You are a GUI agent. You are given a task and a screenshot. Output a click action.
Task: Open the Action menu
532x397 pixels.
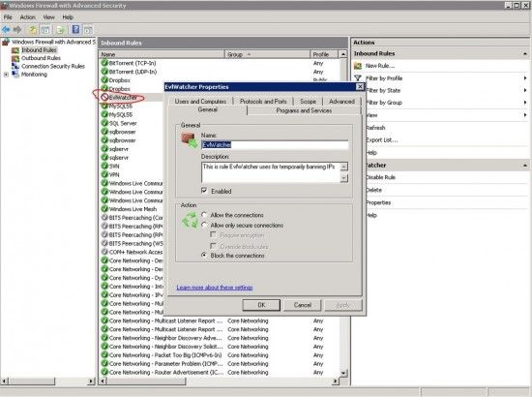pyautogui.click(x=27, y=17)
